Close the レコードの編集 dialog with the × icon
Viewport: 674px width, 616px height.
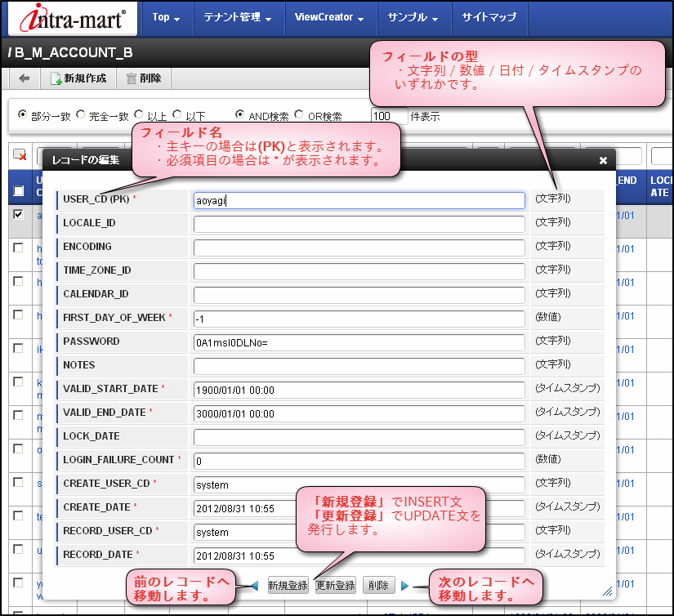[x=602, y=159]
